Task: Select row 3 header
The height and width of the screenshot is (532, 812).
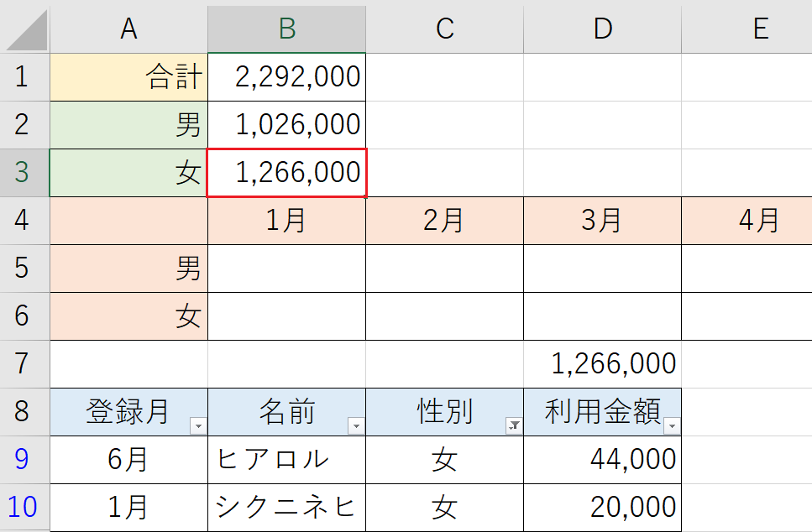Action: pos(25,173)
